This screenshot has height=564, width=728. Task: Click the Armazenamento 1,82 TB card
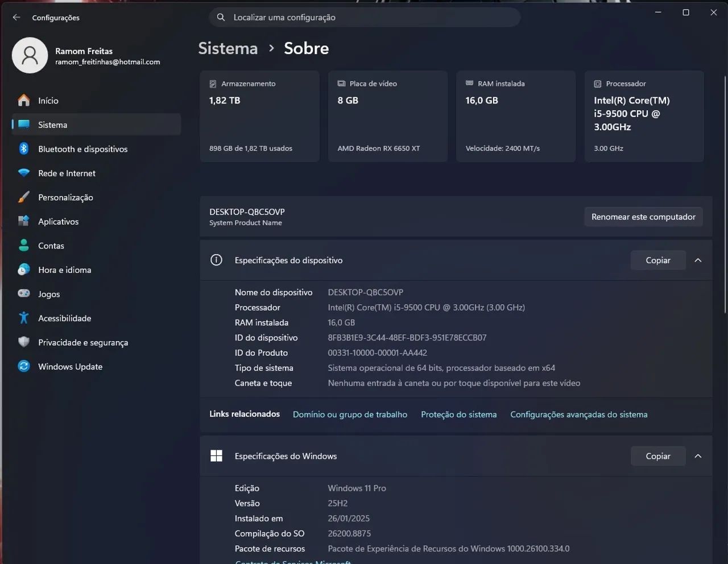pyautogui.click(x=260, y=117)
